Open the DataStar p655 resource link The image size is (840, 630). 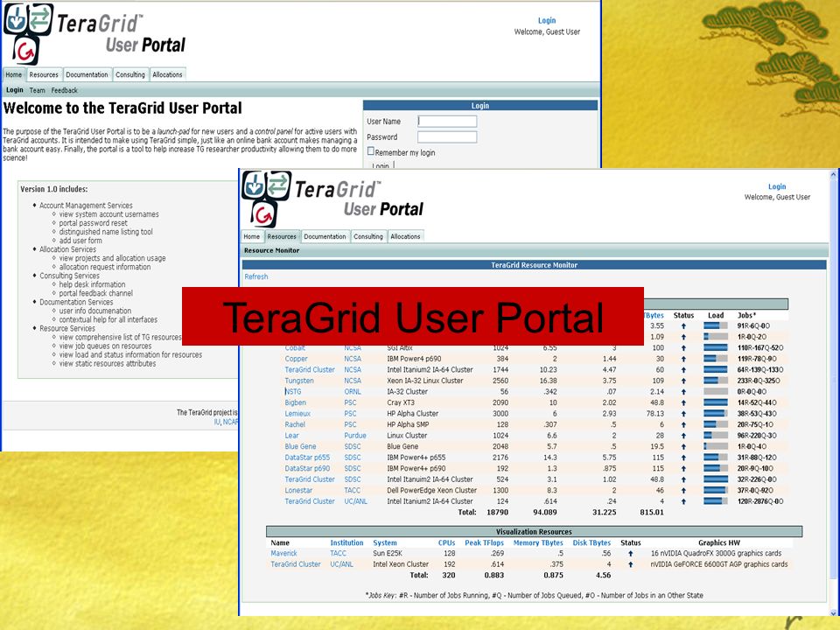coord(307,458)
